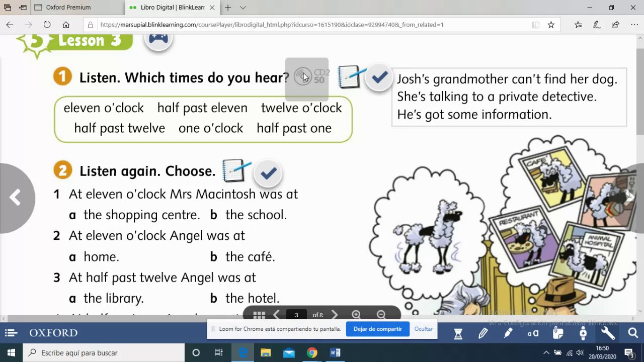Image resolution: width=644 pixels, height=362 pixels.
Task: Click the phrase half past one
Action: [x=294, y=128]
